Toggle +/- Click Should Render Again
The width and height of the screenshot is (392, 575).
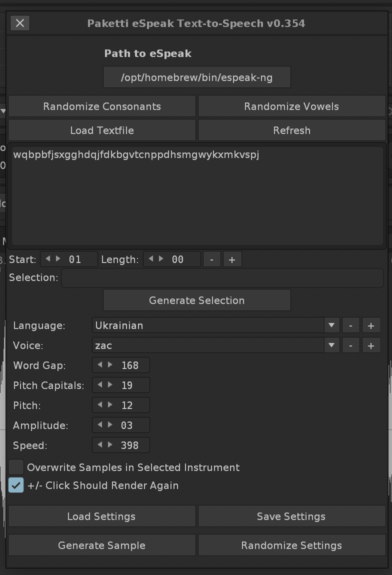(x=16, y=485)
